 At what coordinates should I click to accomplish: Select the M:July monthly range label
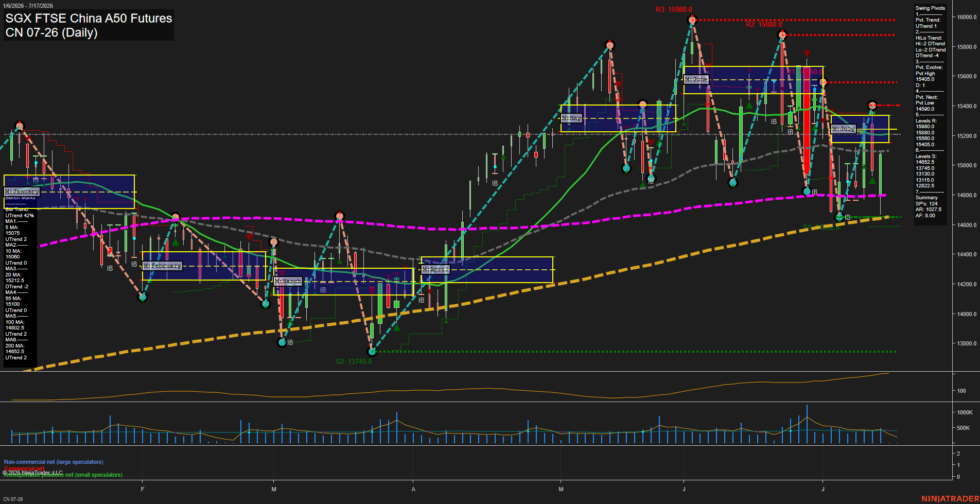pyautogui.click(x=844, y=129)
